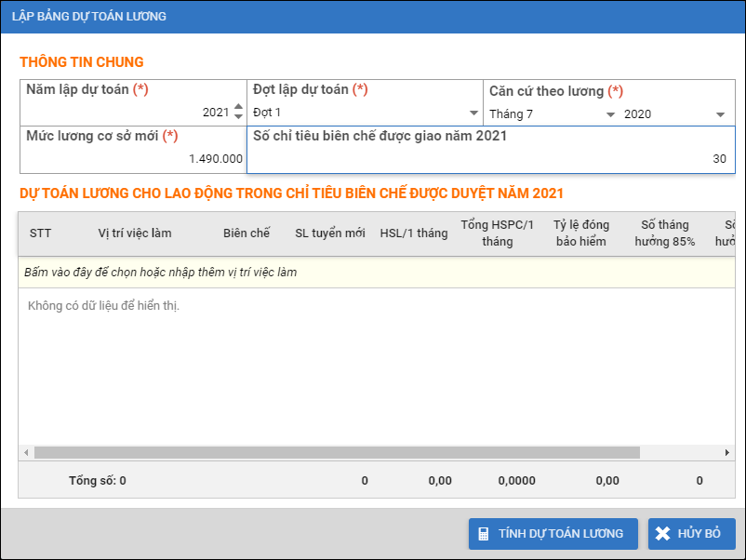Sort by the Vị trí việc làm column header

tap(135, 233)
